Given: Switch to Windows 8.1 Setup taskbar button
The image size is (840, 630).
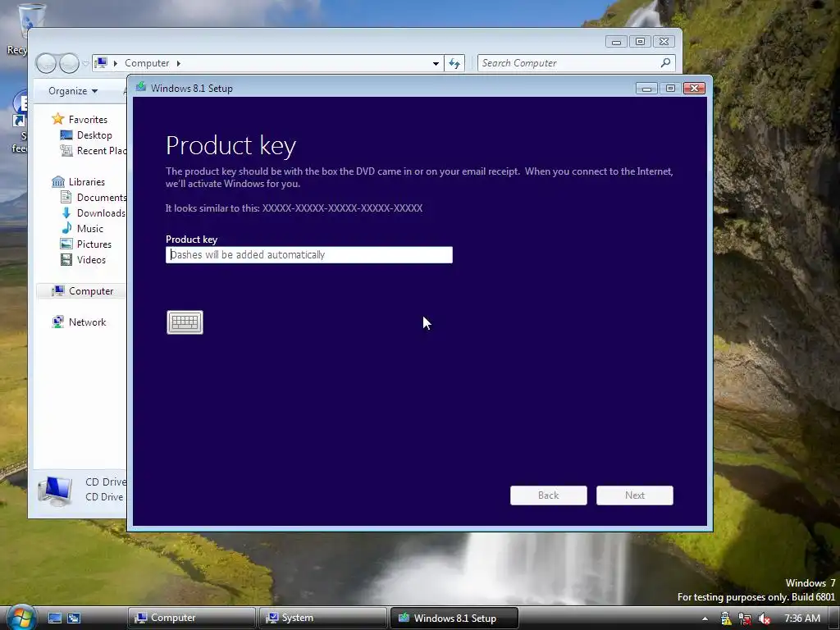Looking at the screenshot, I should coord(454,618).
